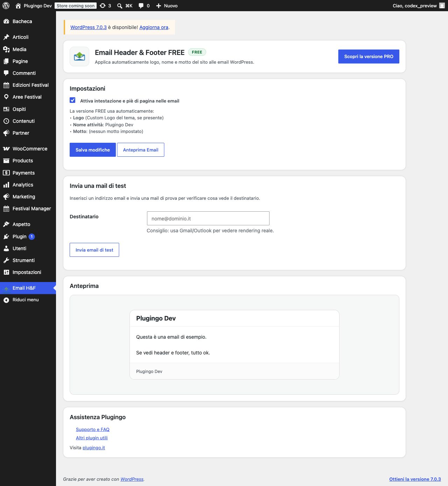Click the Anteprima Email button
Image resolution: width=448 pixels, height=486 pixels.
(x=141, y=150)
